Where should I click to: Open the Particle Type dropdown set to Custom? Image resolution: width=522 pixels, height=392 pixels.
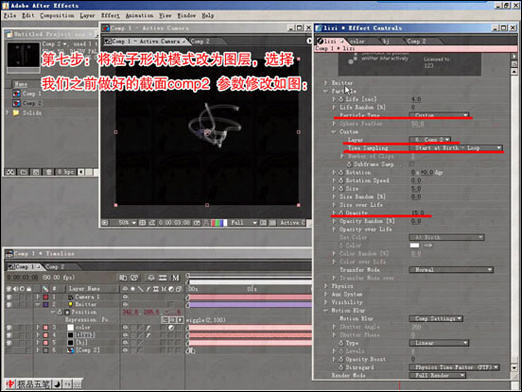click(439, 115)
